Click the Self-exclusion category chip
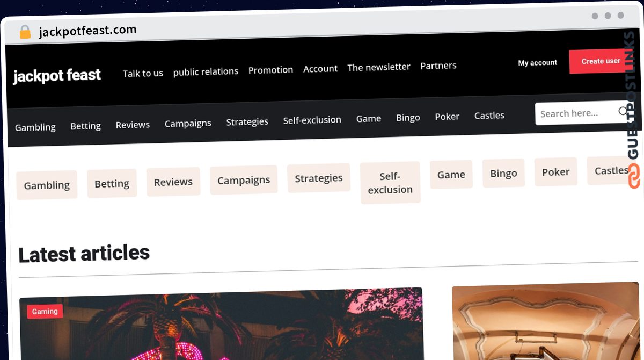Screen dimensions: 644x360 click(x=390, y=183)
